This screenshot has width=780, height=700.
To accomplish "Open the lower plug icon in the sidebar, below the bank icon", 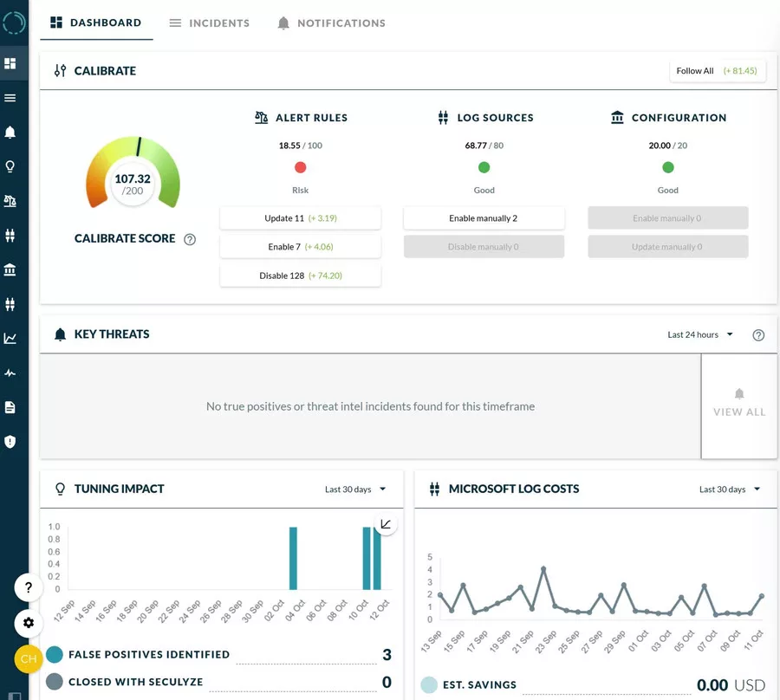I will click(10, 304).
